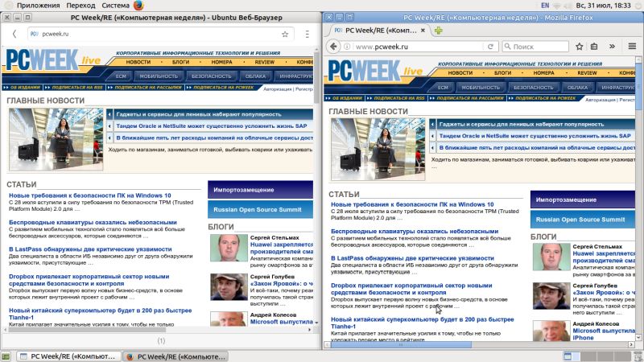Viewport: 644px width, 362px height.
Task: Open НОВОСТИ section in Firefox
Action: coord(460,72)
